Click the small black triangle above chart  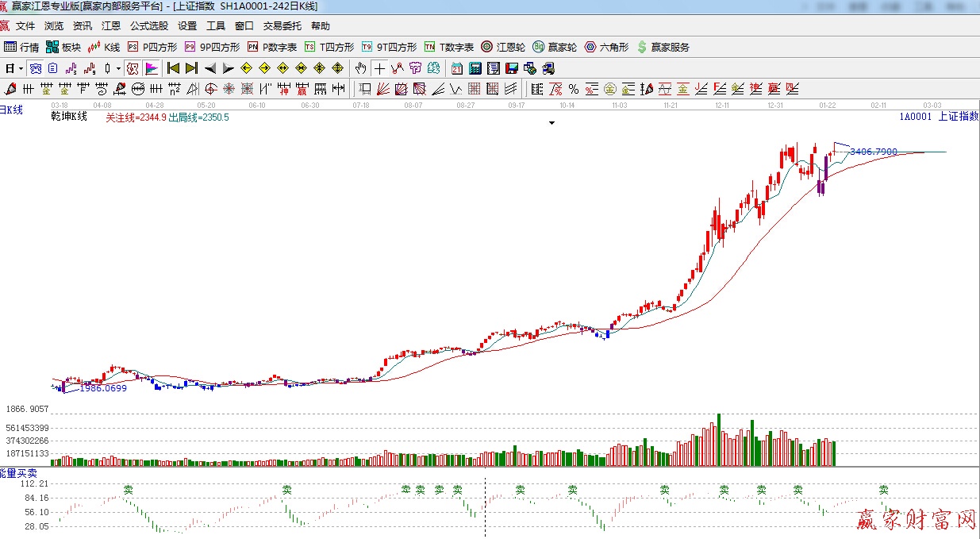(551, 123)
